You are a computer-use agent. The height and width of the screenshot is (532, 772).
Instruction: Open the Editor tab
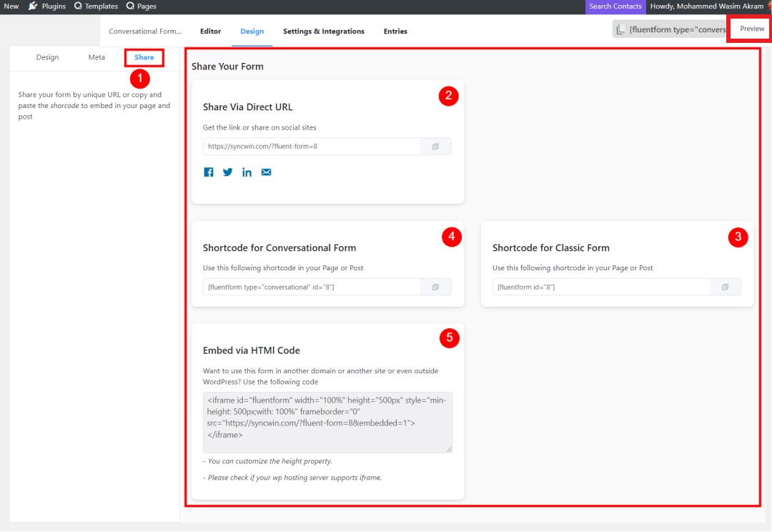[x=210, y=31]
